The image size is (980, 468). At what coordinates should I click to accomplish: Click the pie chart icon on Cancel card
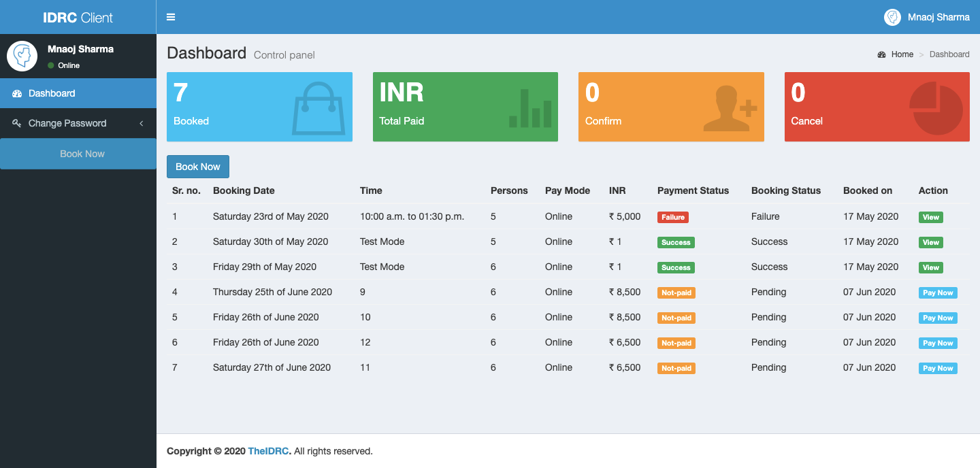[x=936, y=109]
